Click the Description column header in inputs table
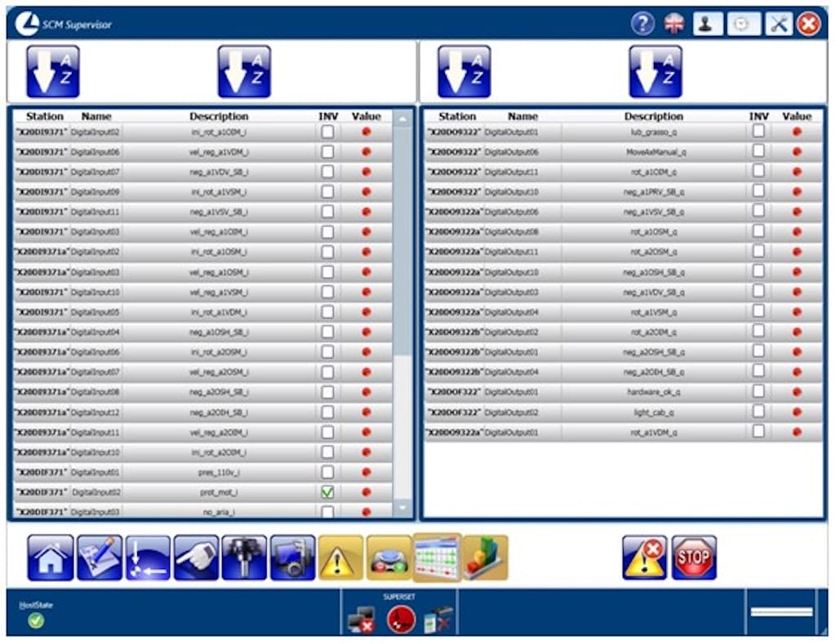The width and height of the screenshot is (836, 644). coord(219,117)
